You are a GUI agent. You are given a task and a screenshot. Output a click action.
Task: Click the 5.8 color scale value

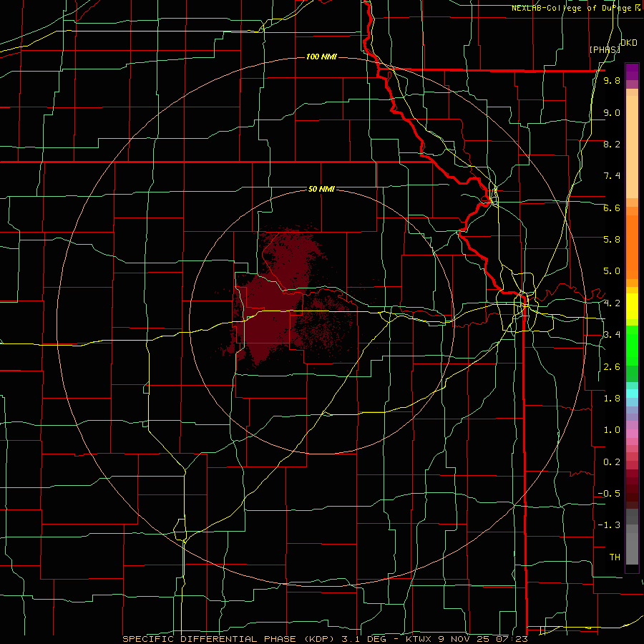point(612,240)
